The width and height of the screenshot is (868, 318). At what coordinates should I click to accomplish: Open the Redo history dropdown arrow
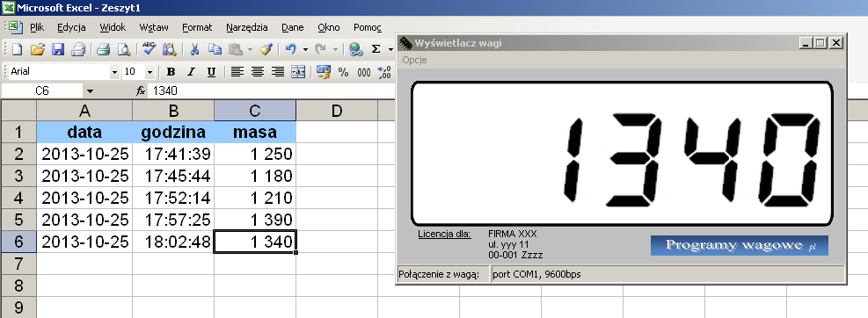coord(335,49)
